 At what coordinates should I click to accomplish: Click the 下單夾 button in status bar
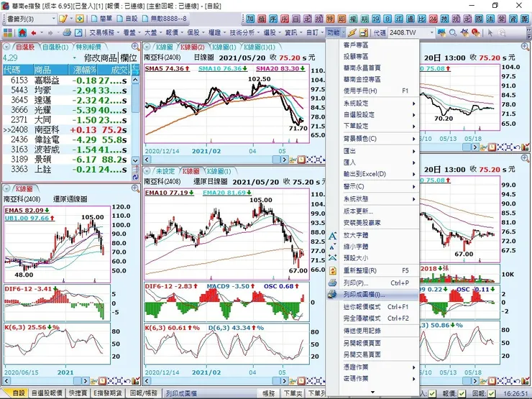tap(293, 393)
